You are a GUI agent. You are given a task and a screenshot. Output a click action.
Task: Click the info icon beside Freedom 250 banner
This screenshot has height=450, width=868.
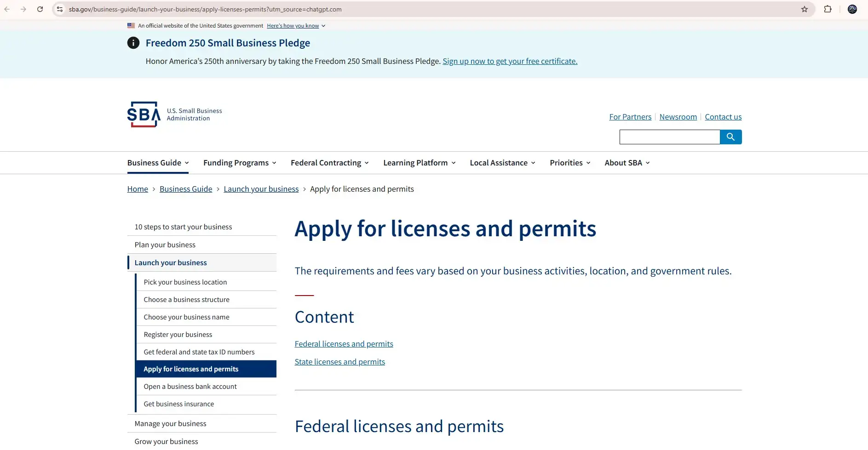pyautogui.click(x=133, y=43)
